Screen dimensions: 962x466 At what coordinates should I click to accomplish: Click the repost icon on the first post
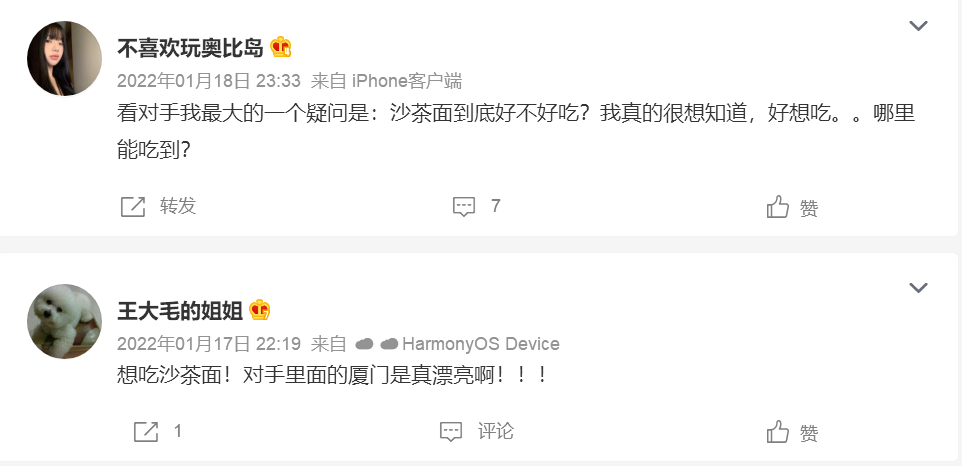pos(133,207)
